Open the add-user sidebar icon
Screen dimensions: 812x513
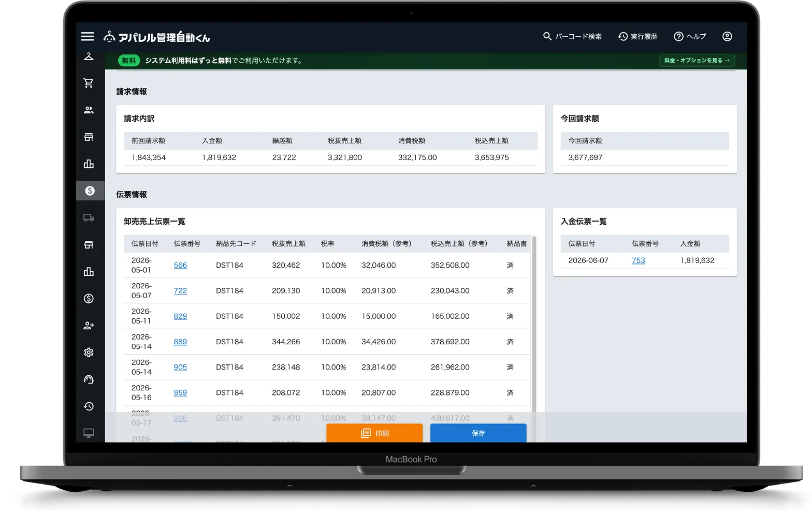tap(89, 326)
